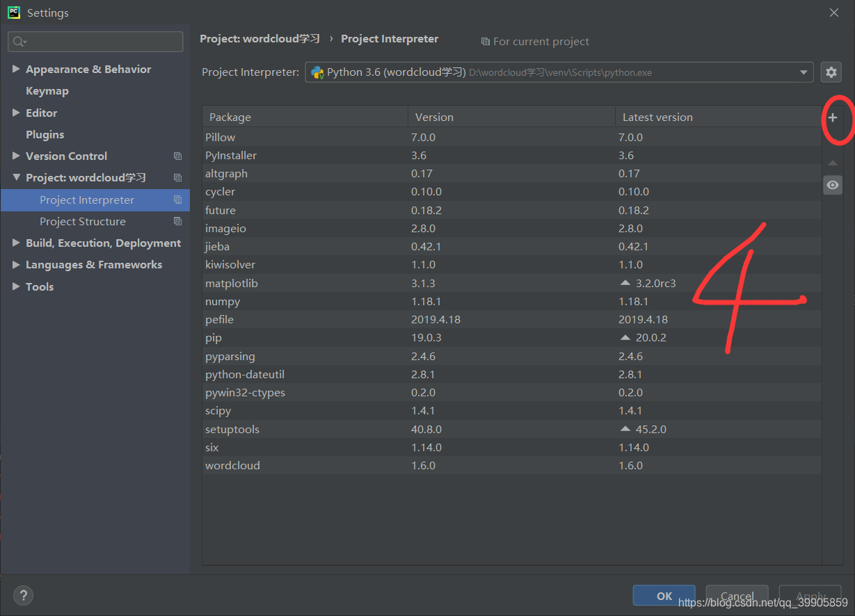Select the PyInstaller package row
This screenshot has height=616, width=855.
coord(511,155)
